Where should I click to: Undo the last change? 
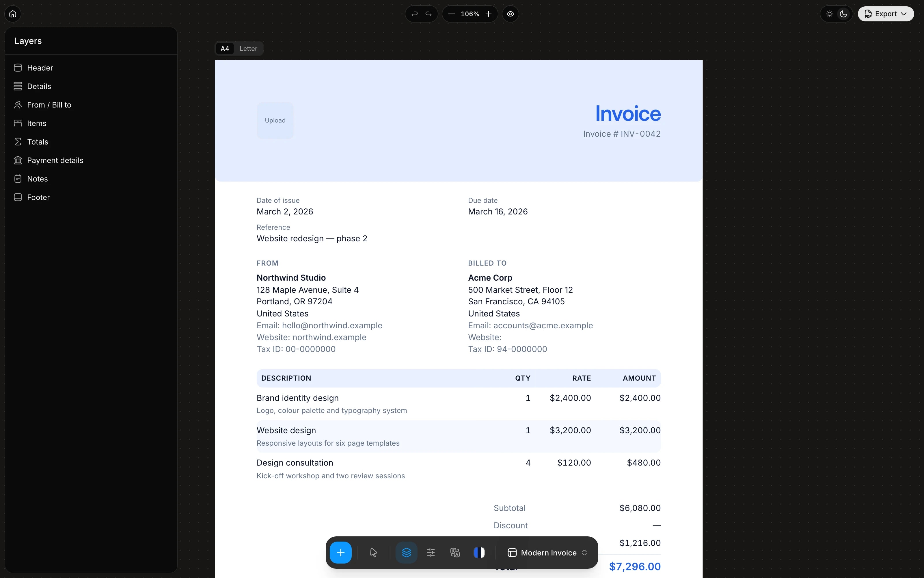coord(414,14)
